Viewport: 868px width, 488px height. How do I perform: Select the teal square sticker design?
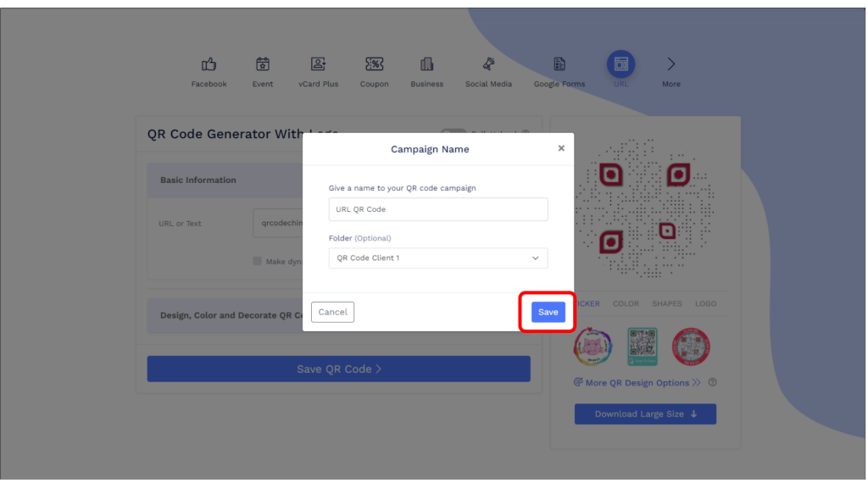643,347
